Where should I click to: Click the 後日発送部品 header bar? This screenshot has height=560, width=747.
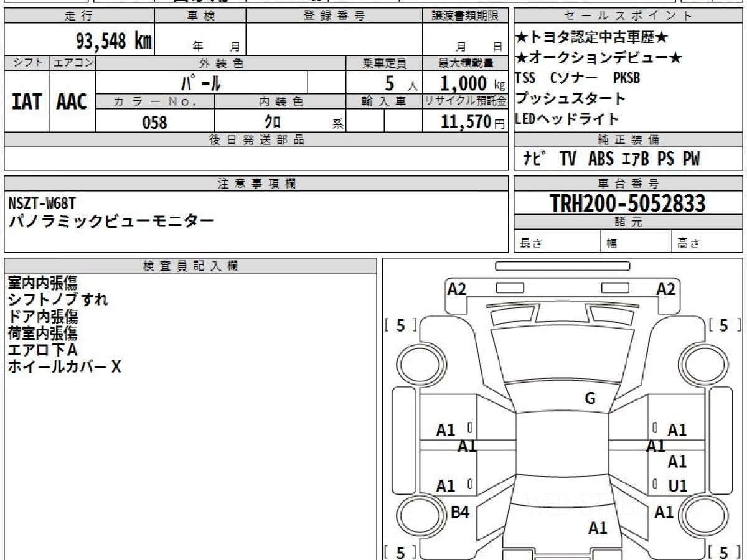click(x=256, y=139)
